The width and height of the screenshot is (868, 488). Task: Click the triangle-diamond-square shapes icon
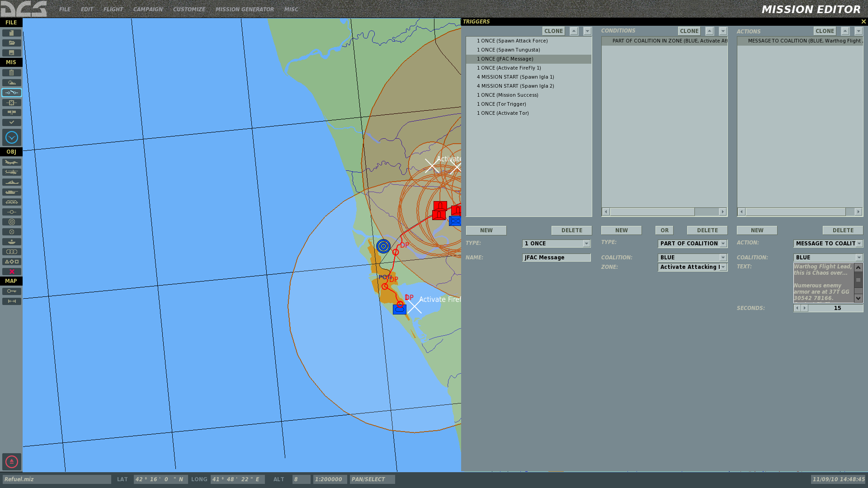pos(12,262)
